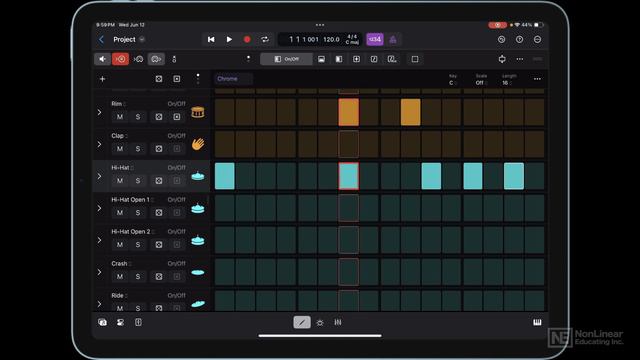Mute the Crash row
This screenshot has width=640, height=360.
click(x=120, y=276)
